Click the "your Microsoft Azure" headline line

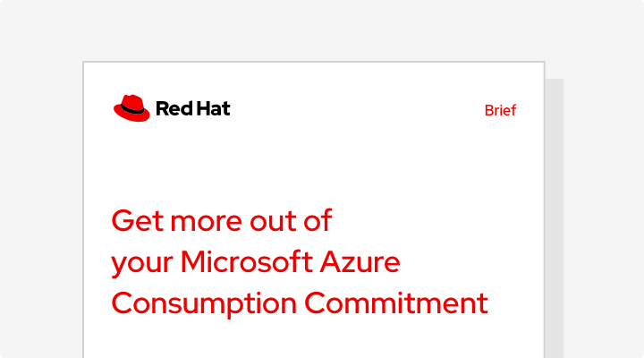tap(256, 262)
